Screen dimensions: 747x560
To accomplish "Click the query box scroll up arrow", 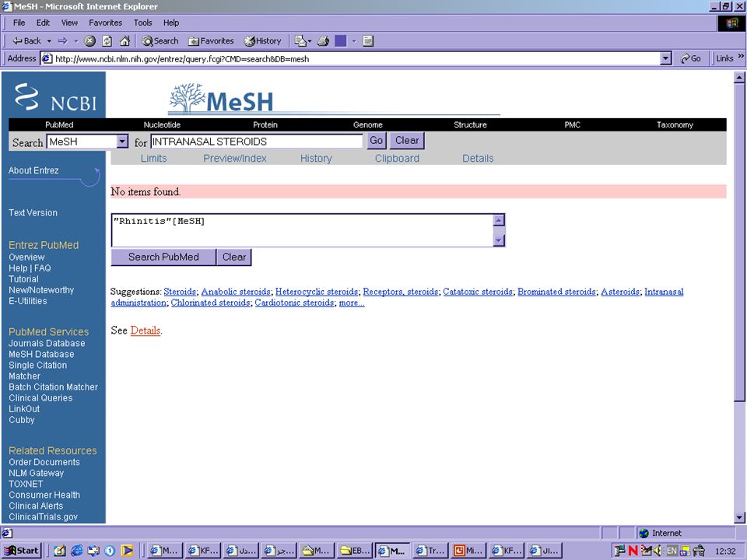I will click(498, 220).
